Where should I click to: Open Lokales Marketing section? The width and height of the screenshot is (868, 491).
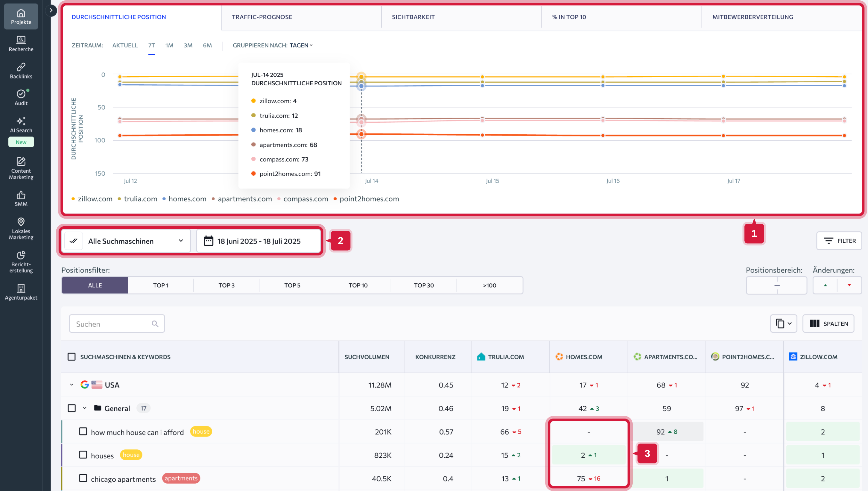(x=21, y=228)
